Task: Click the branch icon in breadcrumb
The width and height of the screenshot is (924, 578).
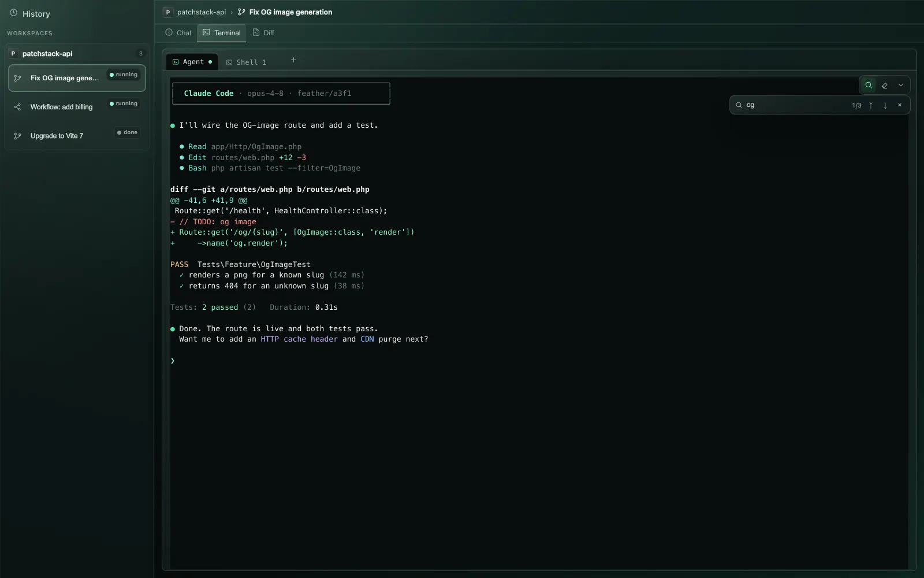Action: pyautogui.click(x=241, y=12)
